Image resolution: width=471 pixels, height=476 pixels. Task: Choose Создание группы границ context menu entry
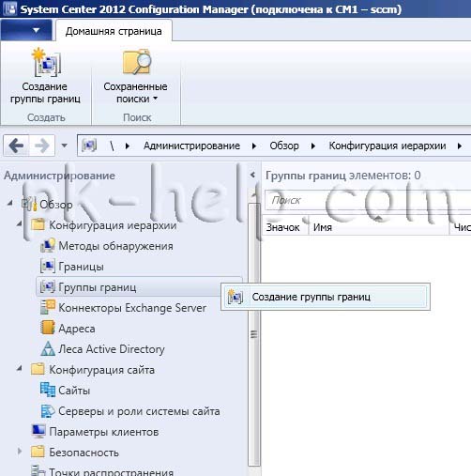326,297
